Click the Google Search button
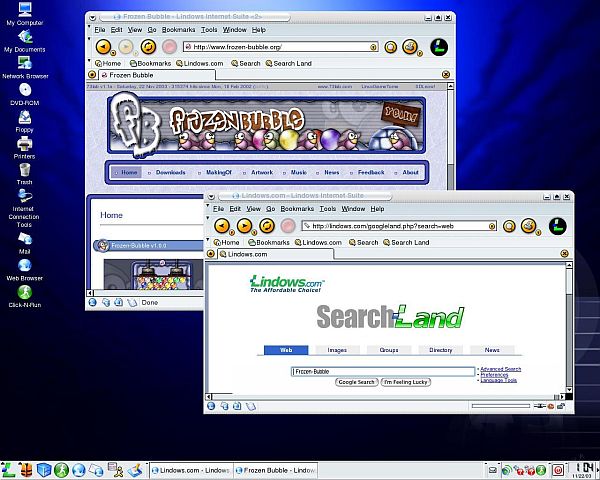 click(356, 382)
